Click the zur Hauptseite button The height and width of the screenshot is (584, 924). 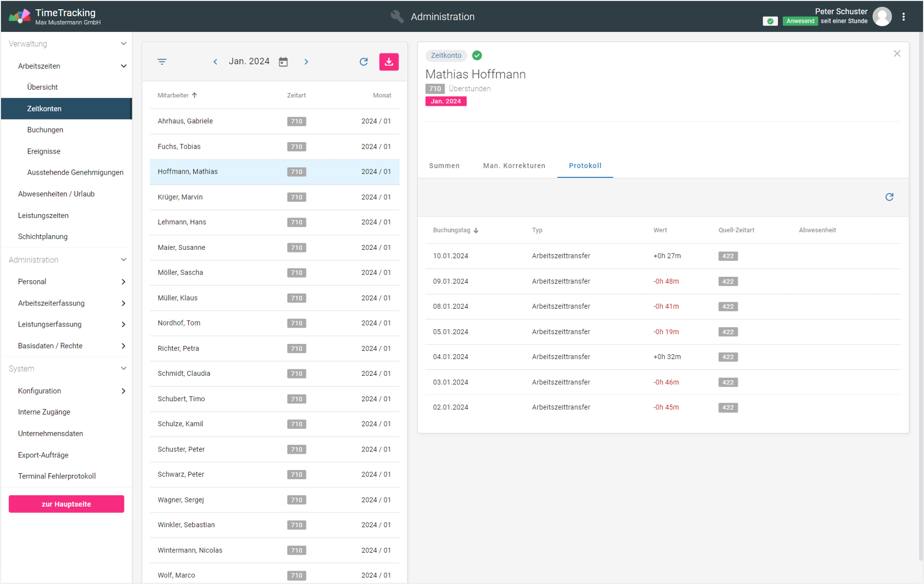point(67,504)
